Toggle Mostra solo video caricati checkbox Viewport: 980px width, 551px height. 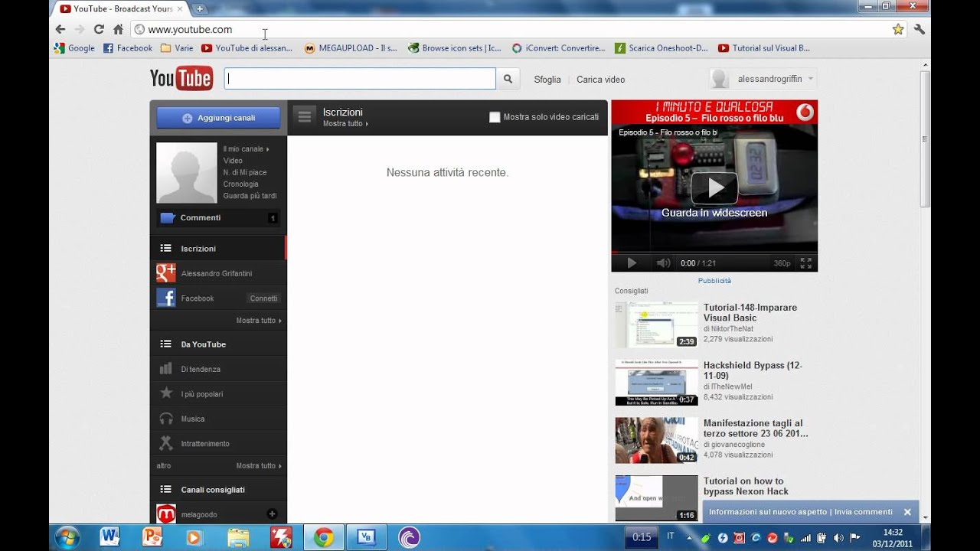[x=495, y=117]
